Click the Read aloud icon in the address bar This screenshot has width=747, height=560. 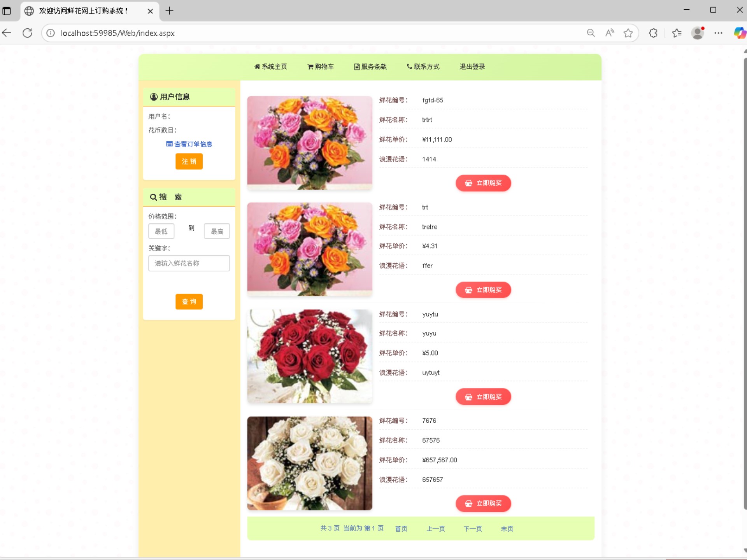pos(610,33)
